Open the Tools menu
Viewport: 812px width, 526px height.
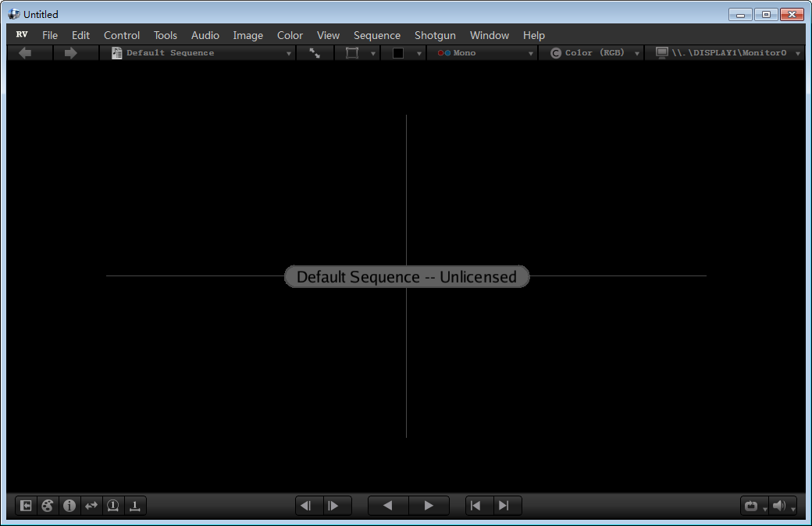tap(166, 35)
